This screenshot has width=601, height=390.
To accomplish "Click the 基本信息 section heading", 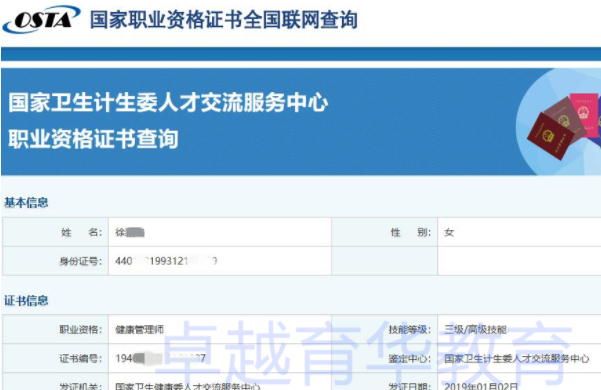I will point(26,203).
